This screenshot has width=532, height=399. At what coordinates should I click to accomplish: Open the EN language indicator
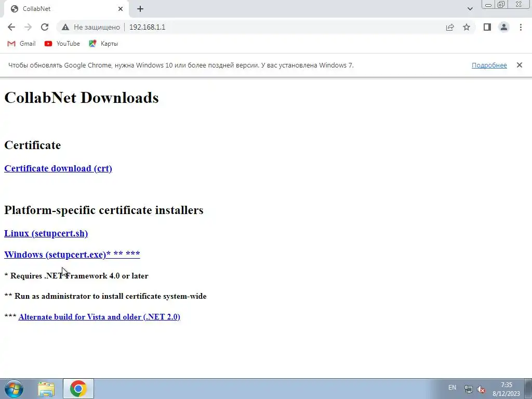click(x=452, y=388)
